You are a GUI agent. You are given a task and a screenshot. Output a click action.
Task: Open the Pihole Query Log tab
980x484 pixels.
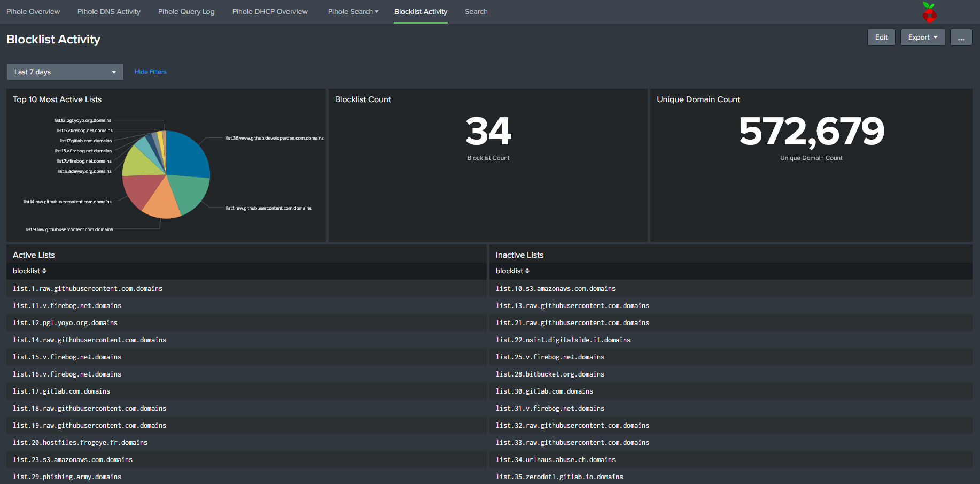(x=186, y=11)
